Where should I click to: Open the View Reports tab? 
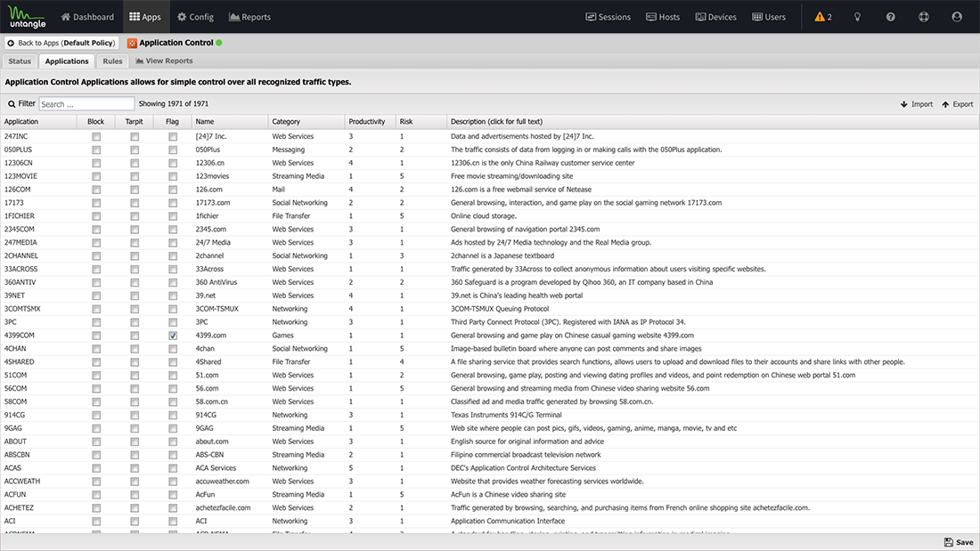click(165, 61)
